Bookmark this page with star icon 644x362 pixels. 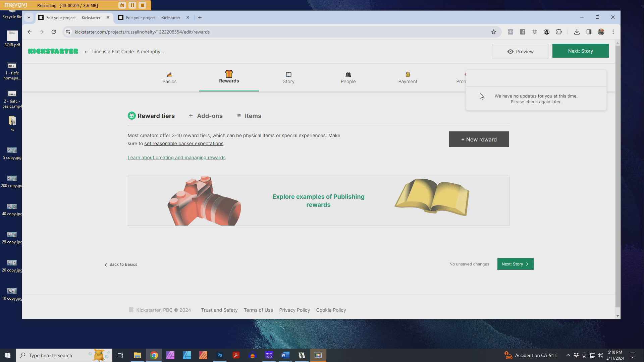(x=493, y=32)
